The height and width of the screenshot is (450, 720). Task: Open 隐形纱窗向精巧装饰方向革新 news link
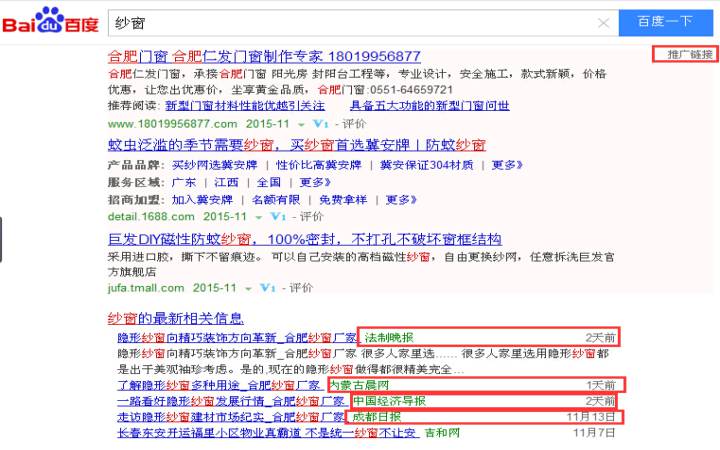click(x=237, y=338)
